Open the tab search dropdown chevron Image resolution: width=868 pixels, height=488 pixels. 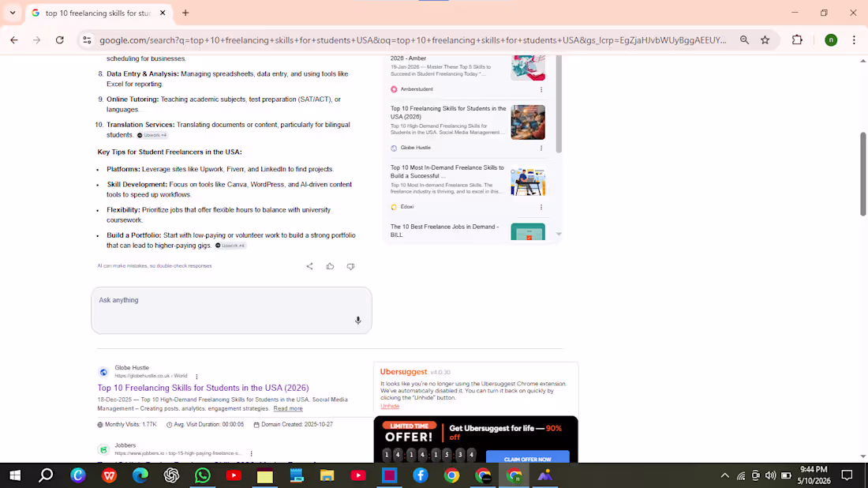[x=13, y=13]
